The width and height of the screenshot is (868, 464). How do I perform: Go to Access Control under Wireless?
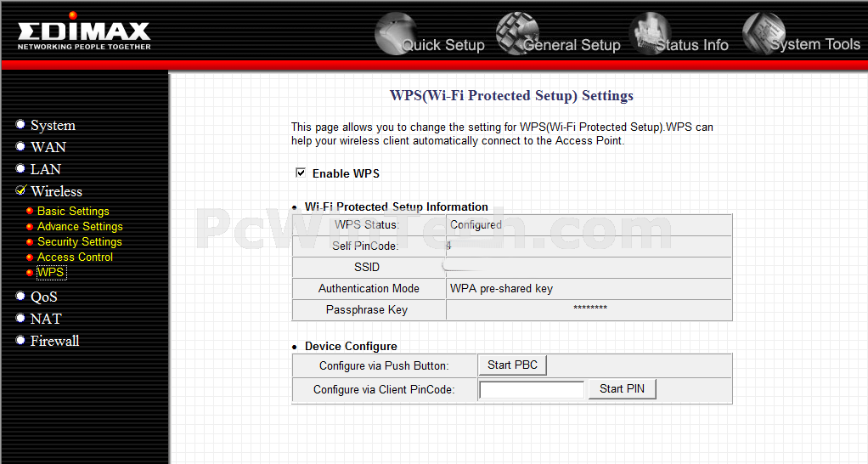pyautogui.click(x=75, y=257)
